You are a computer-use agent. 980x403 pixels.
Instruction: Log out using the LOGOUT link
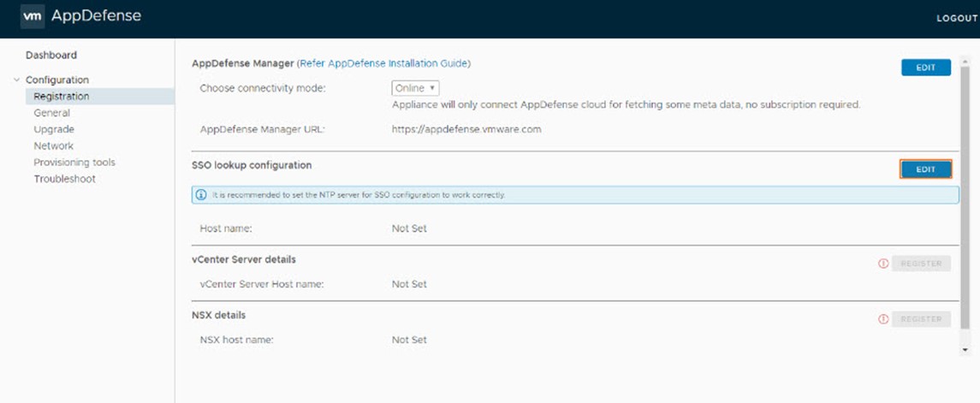956,18
